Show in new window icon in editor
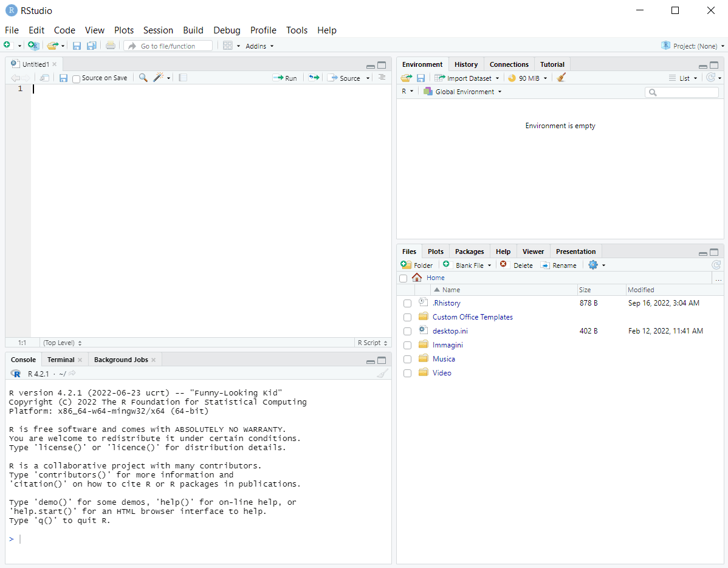The image size is (728, 568). tap(44, 78)
